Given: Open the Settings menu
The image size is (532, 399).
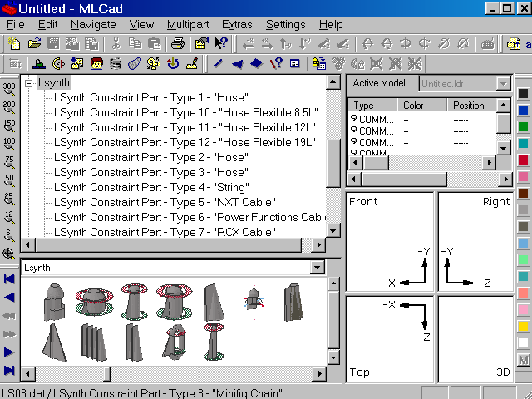Looking at the screenshot, I should click(286, 25).
